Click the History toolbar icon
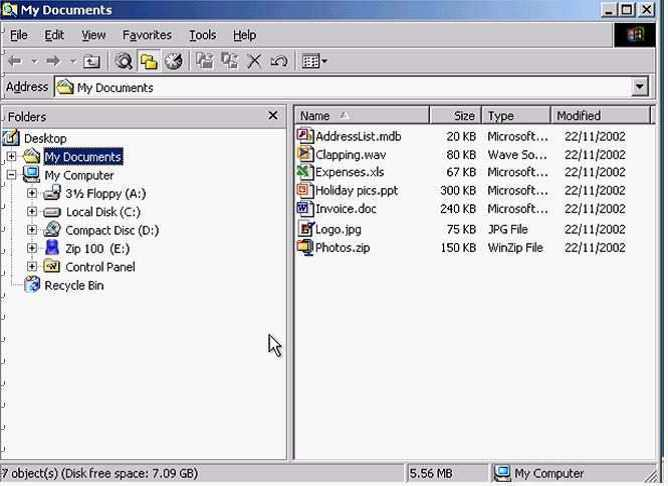 [174, 62]
